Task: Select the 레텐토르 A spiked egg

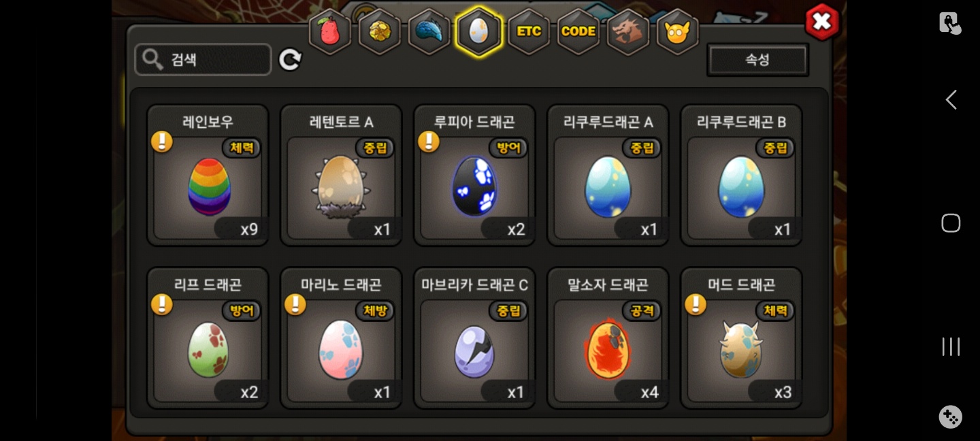Action: point(342,175)
